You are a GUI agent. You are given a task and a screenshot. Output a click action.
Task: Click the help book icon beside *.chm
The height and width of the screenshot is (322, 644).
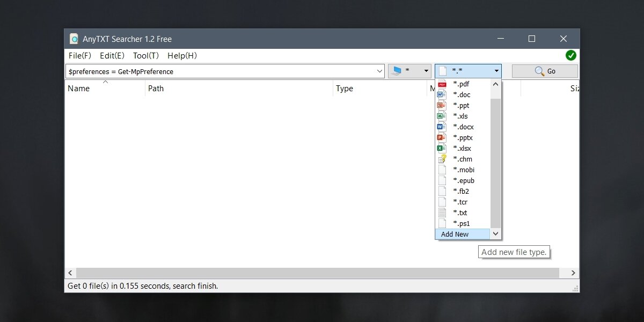tap(442, 159)
